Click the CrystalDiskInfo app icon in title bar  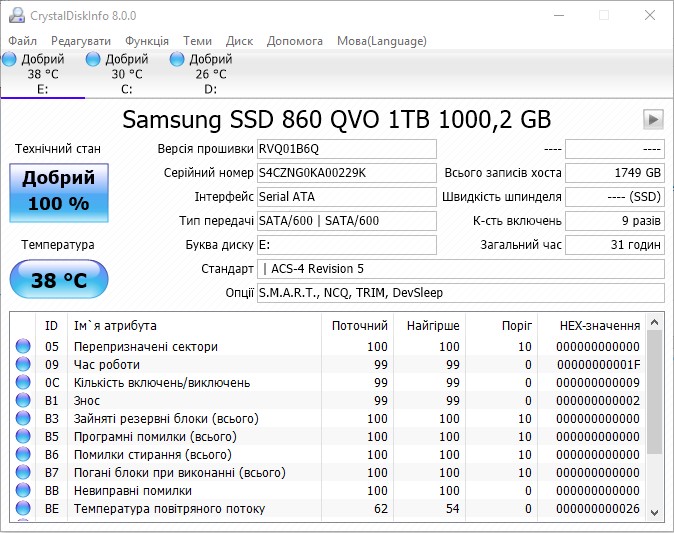(x=17, y=15)
